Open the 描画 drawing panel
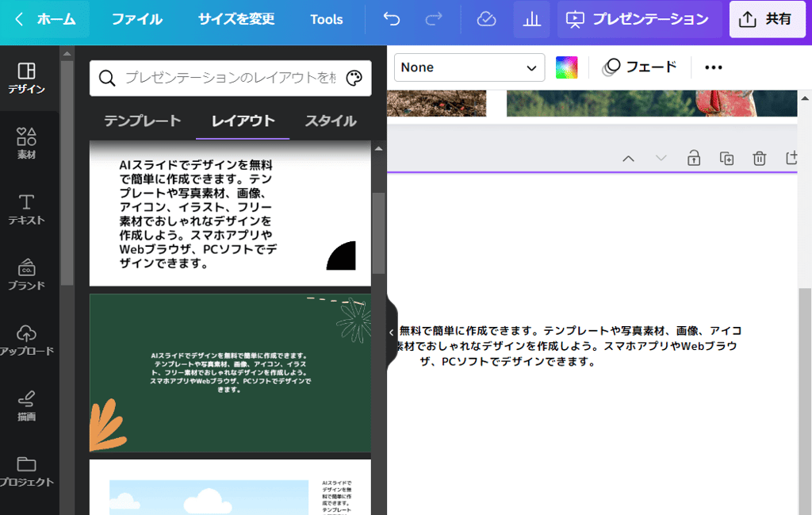This screenshot has width=812, height=515. point(26,405)
